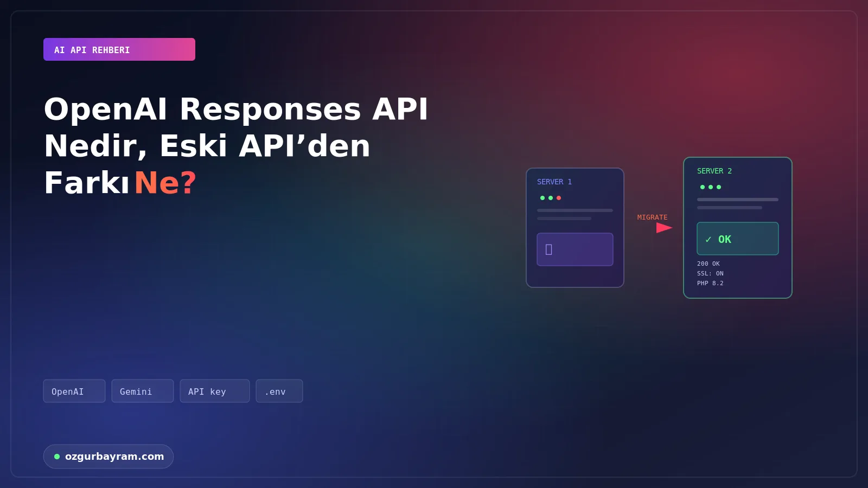
Task: Click the "SSL: ON" status line
Action: [710, 273]
